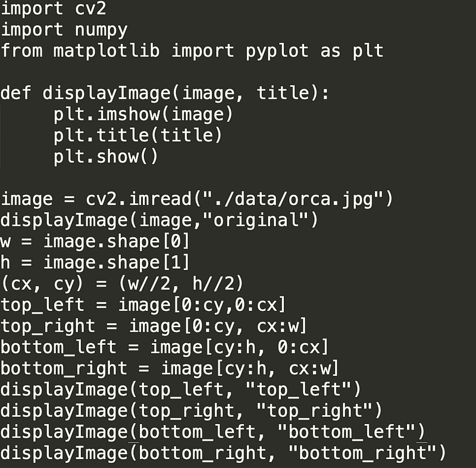The width and height of the screenshot is (476, 468).
Task: Click the '"bottom_left"' string in displayImage call
Action: [346, 432]
